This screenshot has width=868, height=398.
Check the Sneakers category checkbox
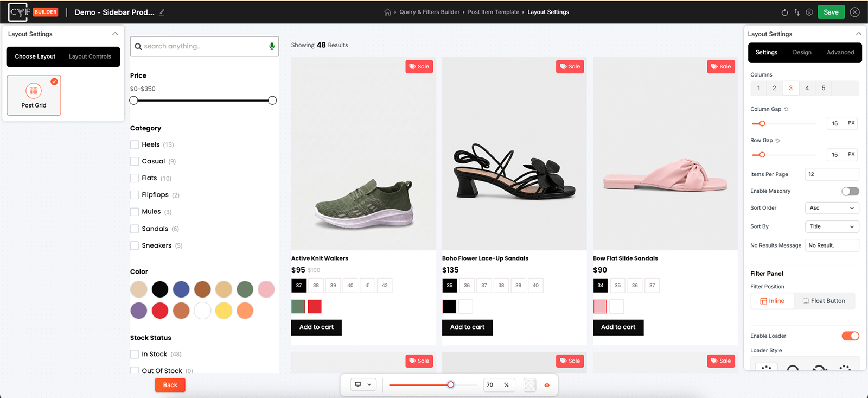click(x=135, y=245)
